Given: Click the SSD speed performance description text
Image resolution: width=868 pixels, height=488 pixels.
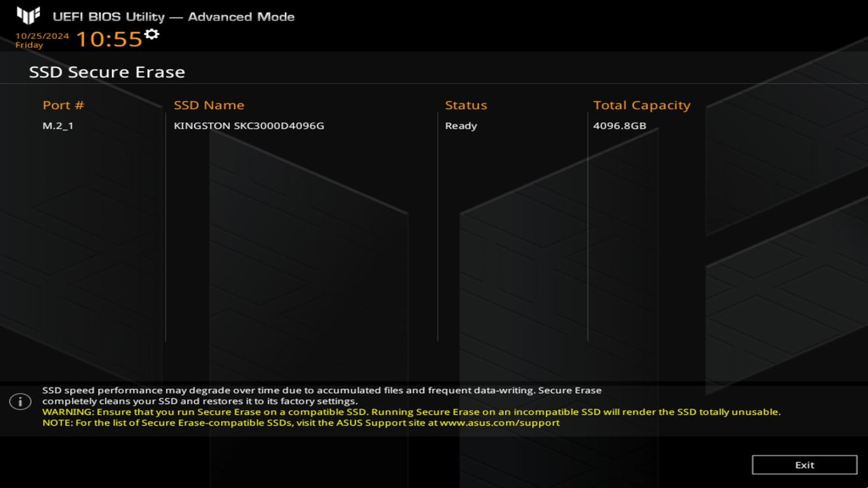Looking at the screenshot, I should pos(321,390).
